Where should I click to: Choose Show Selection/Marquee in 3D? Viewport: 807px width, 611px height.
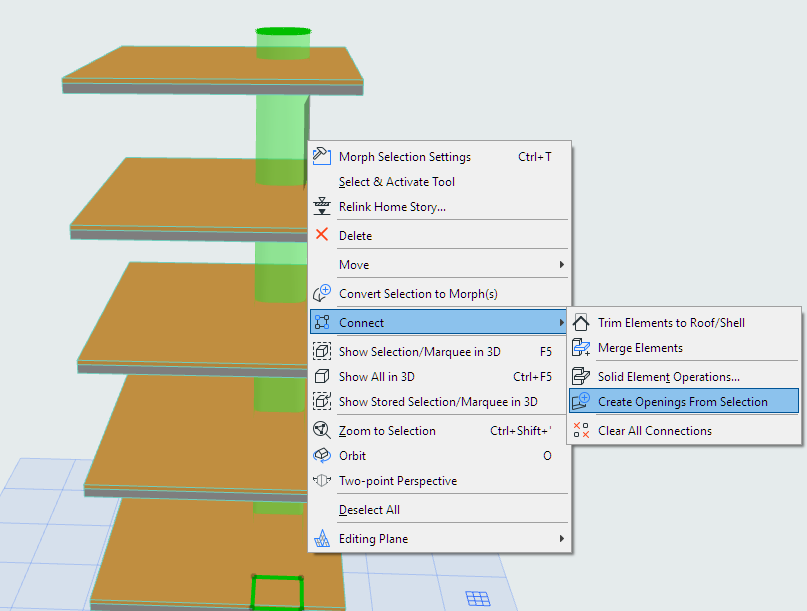click(440, 352)
